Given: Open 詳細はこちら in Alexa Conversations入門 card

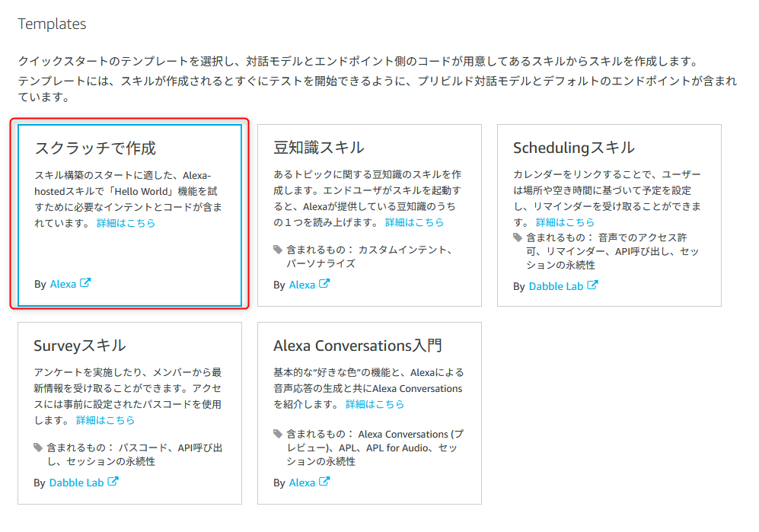Looking at the screenshot, I should pyautogui.click(x=375, y=404).
